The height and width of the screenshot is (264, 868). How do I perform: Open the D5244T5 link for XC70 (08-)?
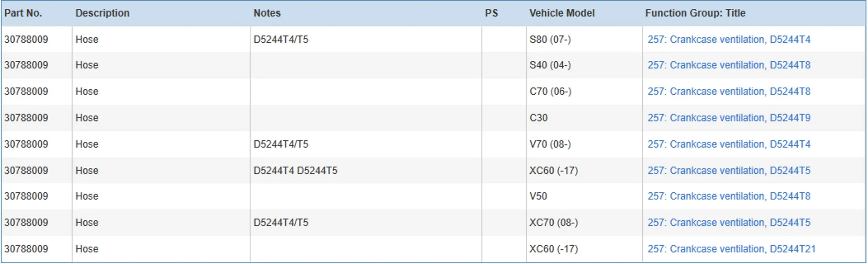coord(728,223)
